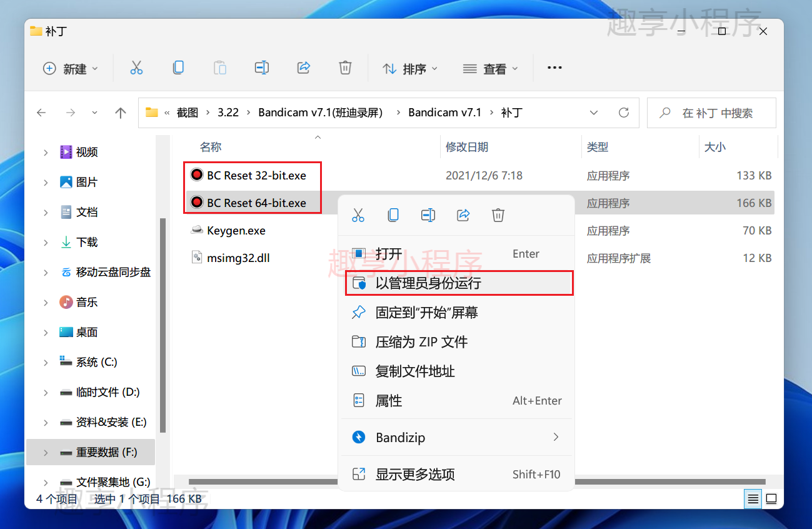Choose 固定到"开始"屏幕 menu entry

[x=456, y=312]
